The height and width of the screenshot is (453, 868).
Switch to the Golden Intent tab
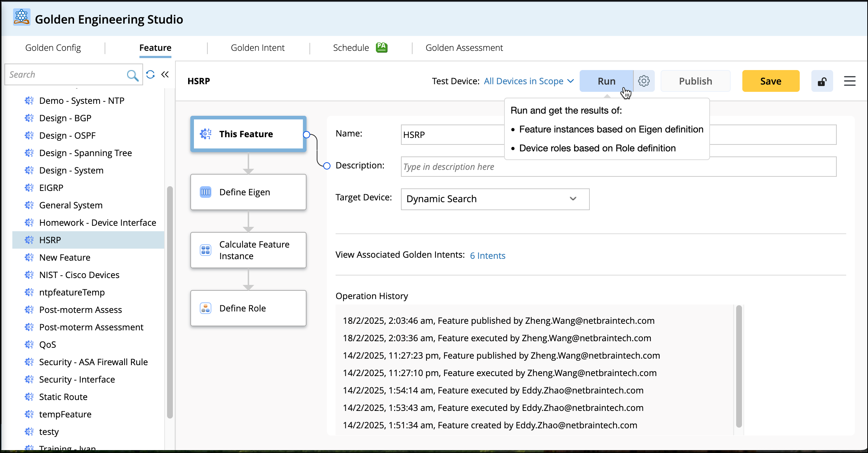pyautogui.click(x=257, y=48)
